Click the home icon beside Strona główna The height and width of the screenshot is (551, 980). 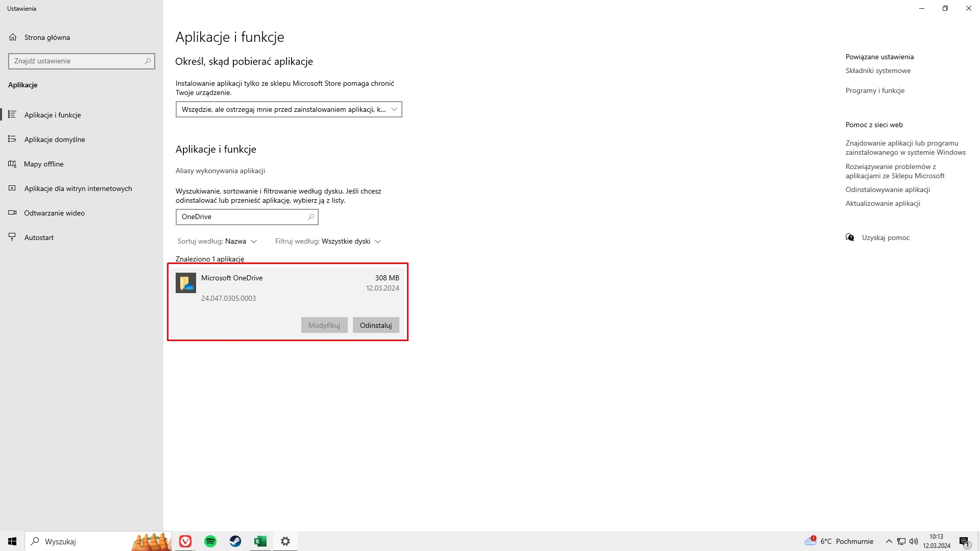pos(13,37)
